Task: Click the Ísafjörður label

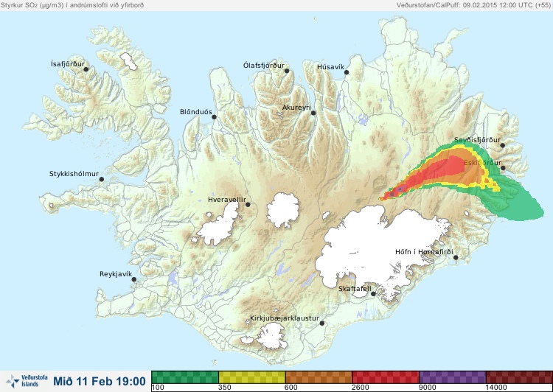Action: click(x=68, y=64)
